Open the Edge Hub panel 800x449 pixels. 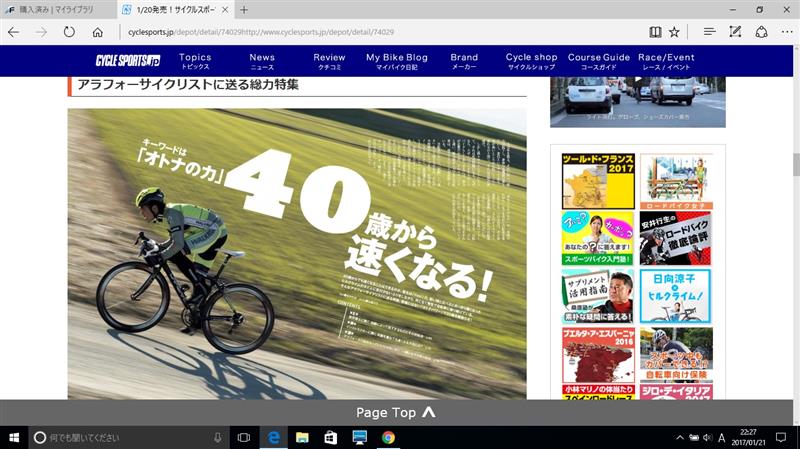709,32
